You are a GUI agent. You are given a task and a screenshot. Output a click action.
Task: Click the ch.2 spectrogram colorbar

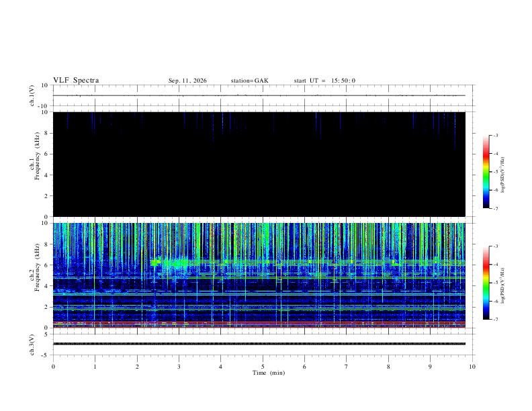[x=486, y=283]
